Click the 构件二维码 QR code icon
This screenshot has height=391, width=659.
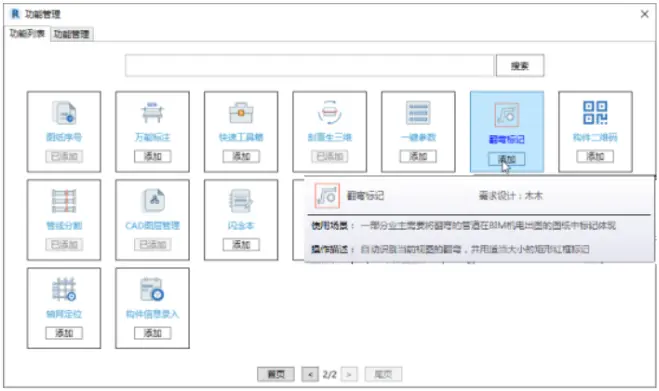click(595, 113)
